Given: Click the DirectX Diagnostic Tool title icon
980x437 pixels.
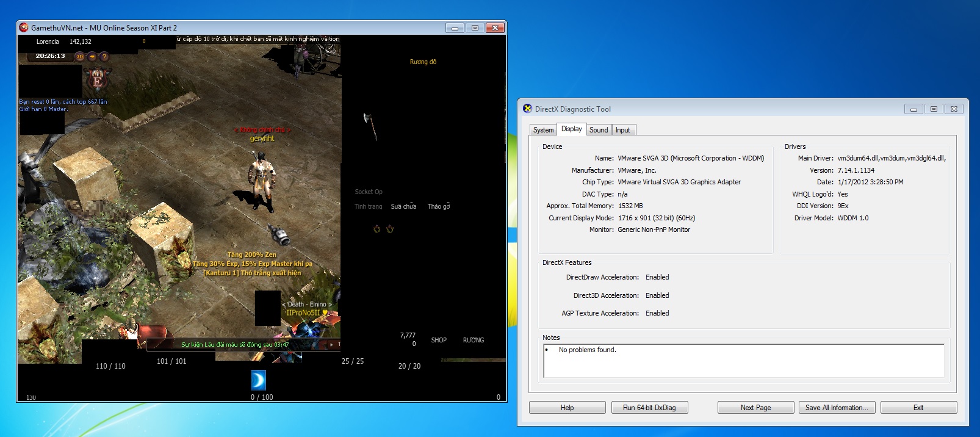Looking at the screenshot, I should (x=527, y=109).
